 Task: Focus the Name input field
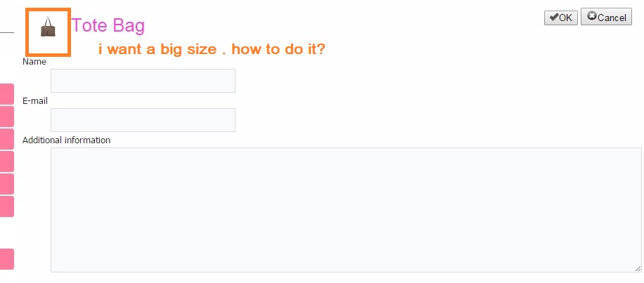pos(143,81)
